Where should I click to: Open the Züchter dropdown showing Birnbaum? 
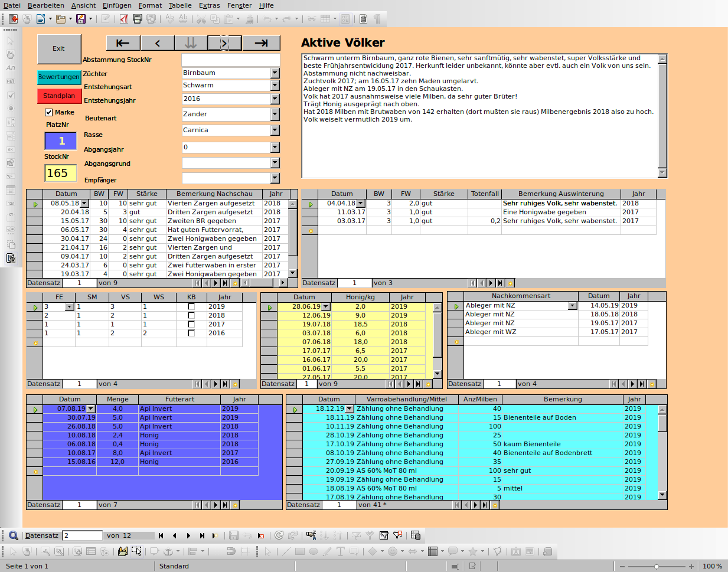point(275,73)
